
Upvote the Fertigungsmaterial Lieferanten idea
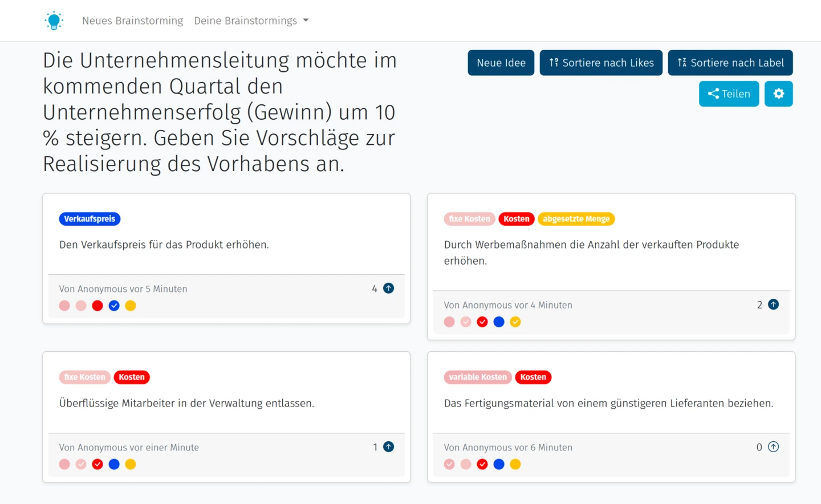tap(773, 447)
